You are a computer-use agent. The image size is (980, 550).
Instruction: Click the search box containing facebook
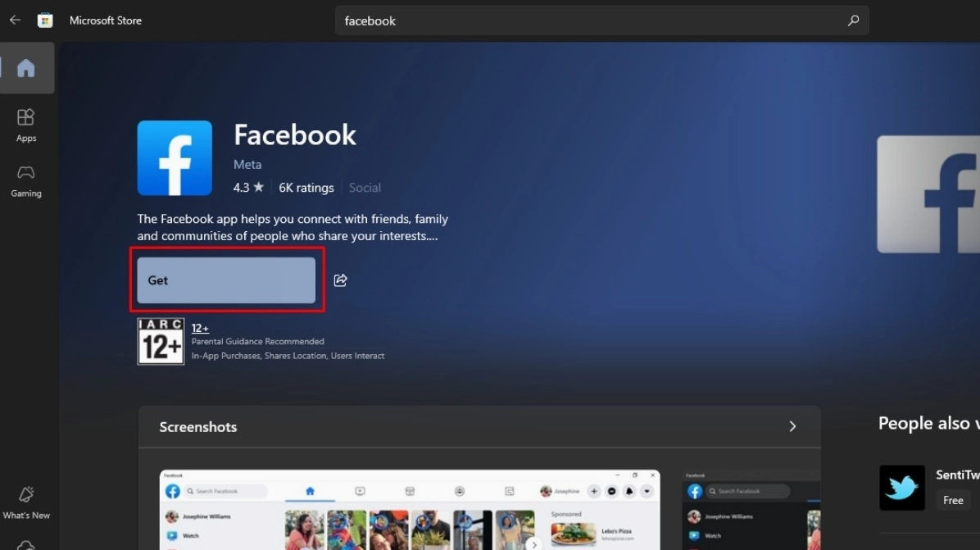pos(590,20)
